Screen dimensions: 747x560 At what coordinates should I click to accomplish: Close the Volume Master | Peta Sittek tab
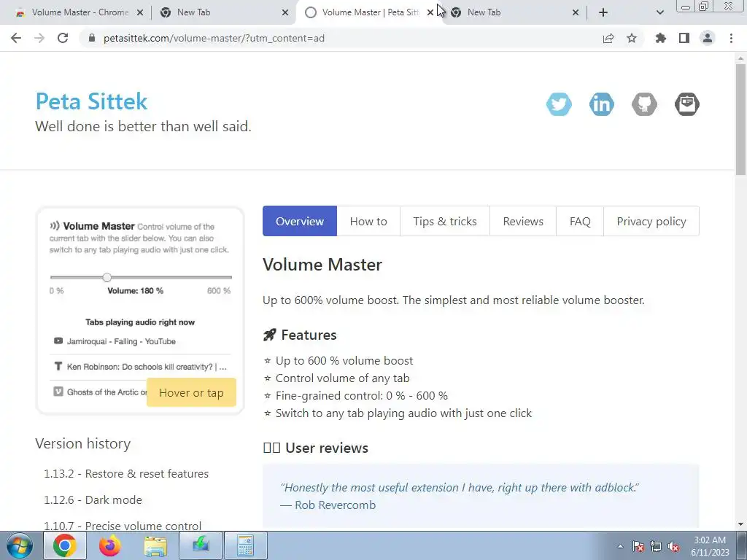(x=430, y=12)
